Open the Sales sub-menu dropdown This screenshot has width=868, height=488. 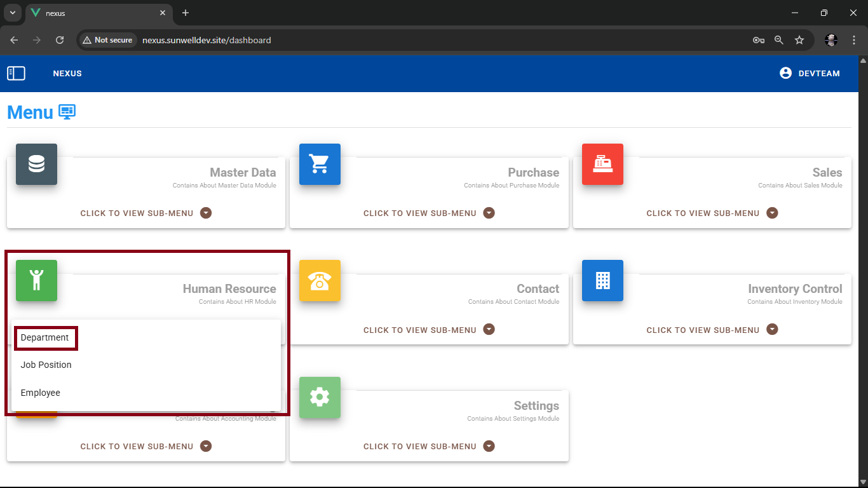pos(712,213)
